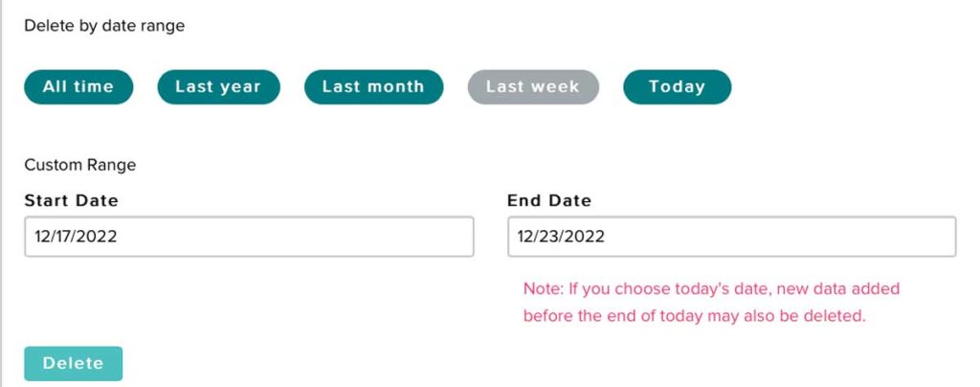Click the "End Date" field label

click(549, 201)
